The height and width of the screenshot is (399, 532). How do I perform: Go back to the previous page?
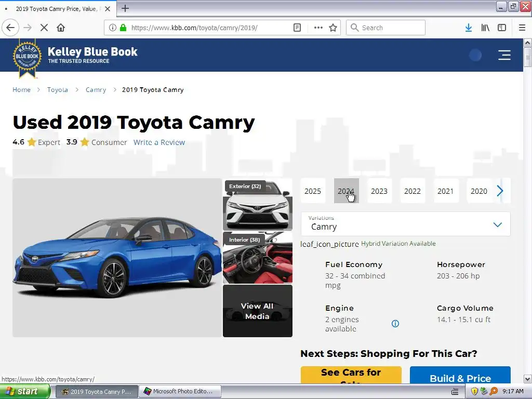[x=10, y=28]
